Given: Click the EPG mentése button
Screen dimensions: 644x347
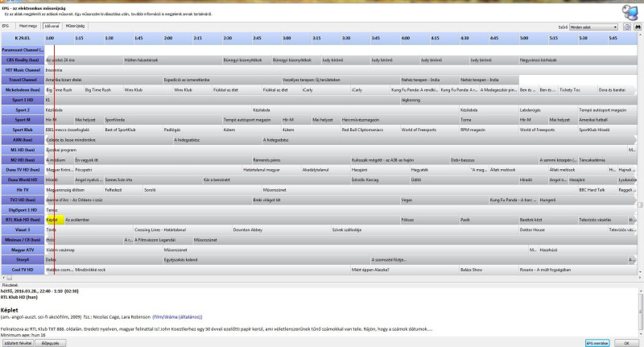Looking at the screenshot, I should (597, 343).
